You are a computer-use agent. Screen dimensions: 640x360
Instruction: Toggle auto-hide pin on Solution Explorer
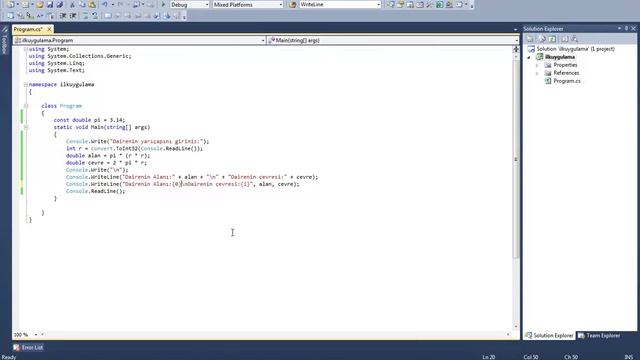pos(626,28)
